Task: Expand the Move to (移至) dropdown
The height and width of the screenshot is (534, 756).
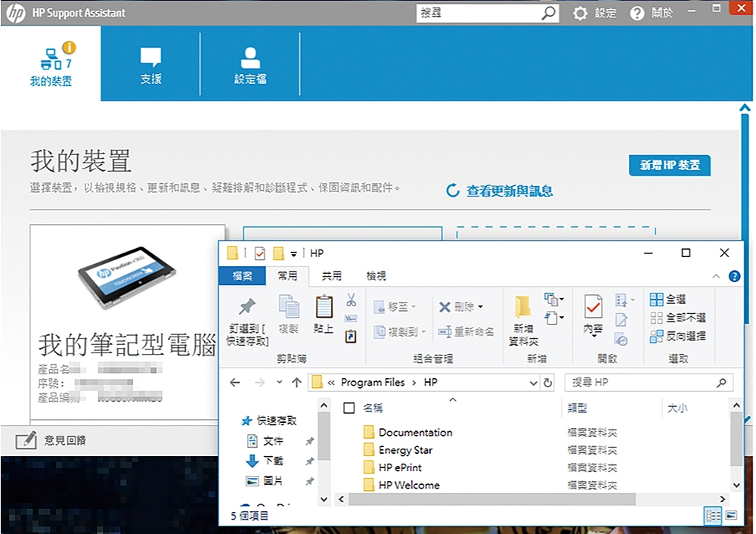Action: click(414, 307)
